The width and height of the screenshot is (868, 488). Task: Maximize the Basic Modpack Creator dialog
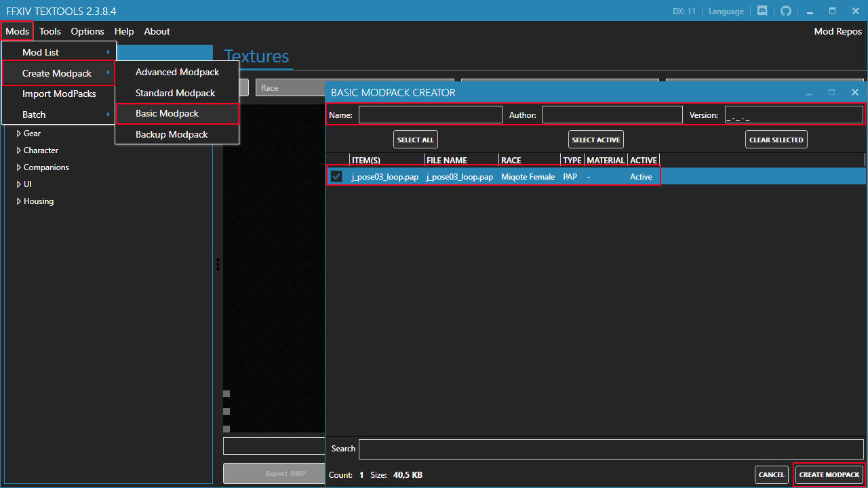(x=832, y=92)
